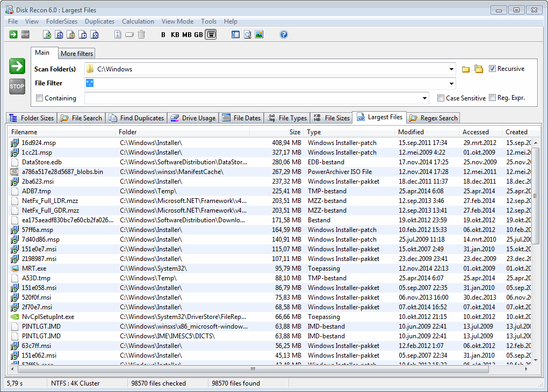Sort by the Accessed column header
This screenshot has height=392, width=548.
coord(481,132)
